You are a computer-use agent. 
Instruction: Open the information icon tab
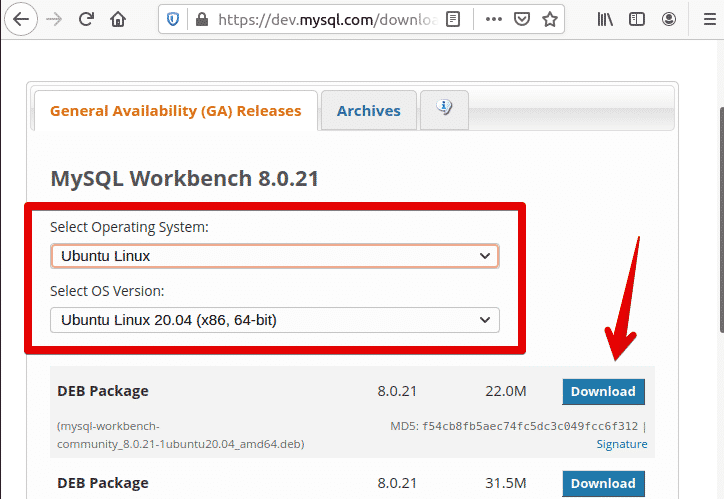(x=444, y=110)
